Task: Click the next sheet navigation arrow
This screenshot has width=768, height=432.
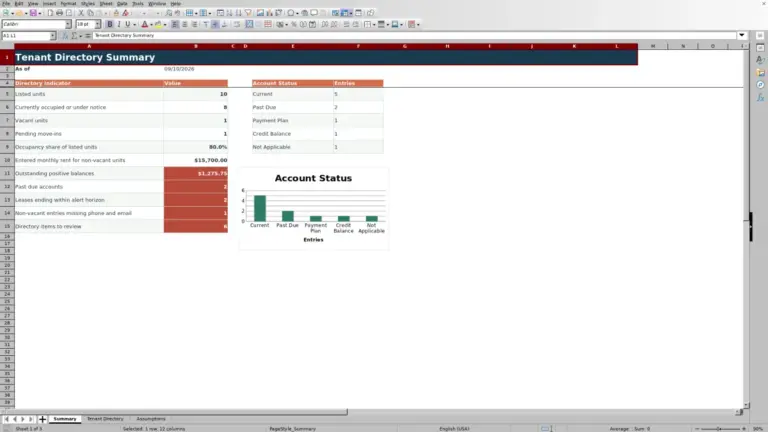Action: pyautogui.click(x=23, y=419)
